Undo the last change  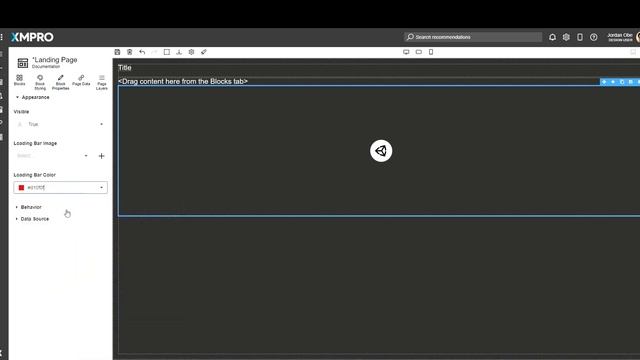142,52
